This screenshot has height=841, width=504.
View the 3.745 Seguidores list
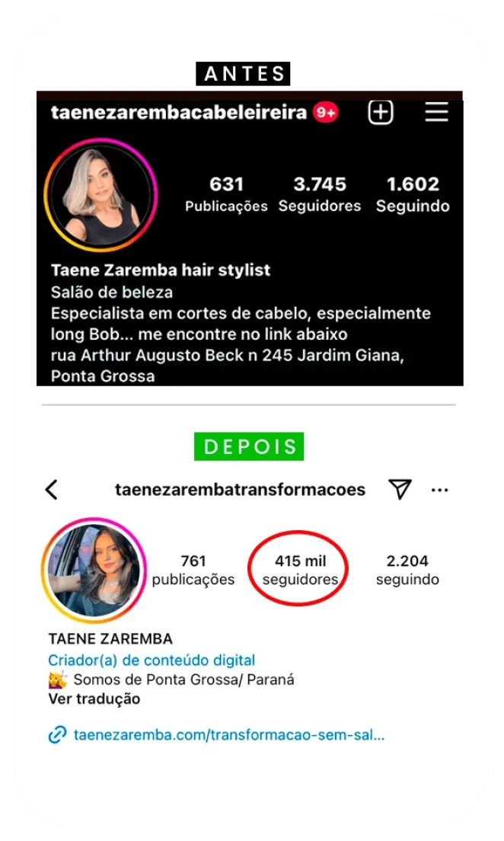click(x=320, y=194)
